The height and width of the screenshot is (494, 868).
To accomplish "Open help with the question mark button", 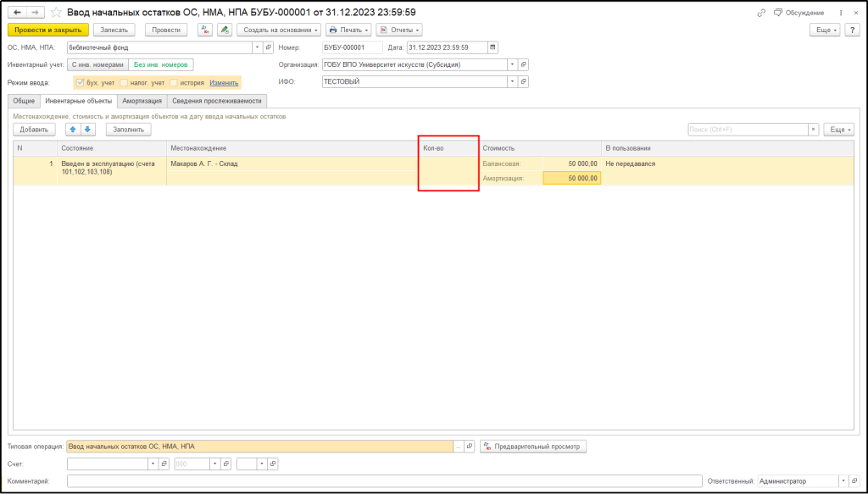I will (853, 30).
